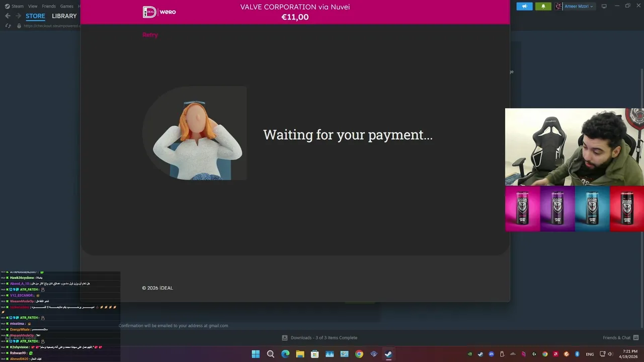The image size is (644, 362).
Task: Open the Games menu in Steam
Action: click(x=66, y=6)
